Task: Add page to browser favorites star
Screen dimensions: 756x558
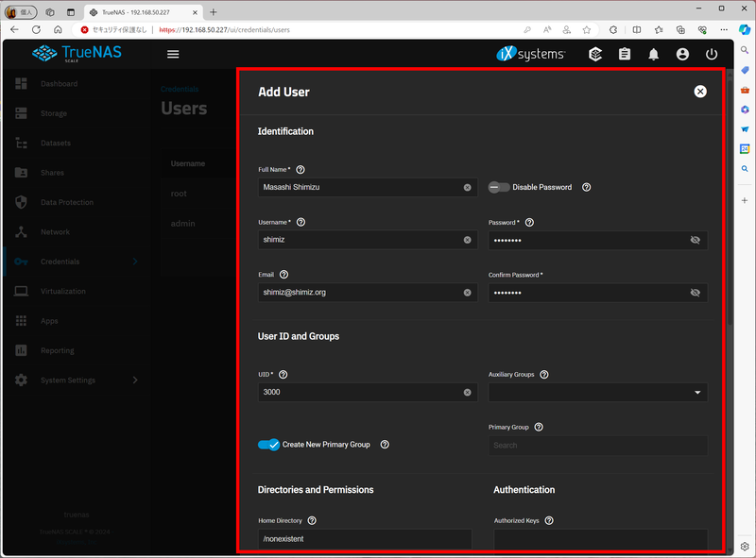Action: 586,30
